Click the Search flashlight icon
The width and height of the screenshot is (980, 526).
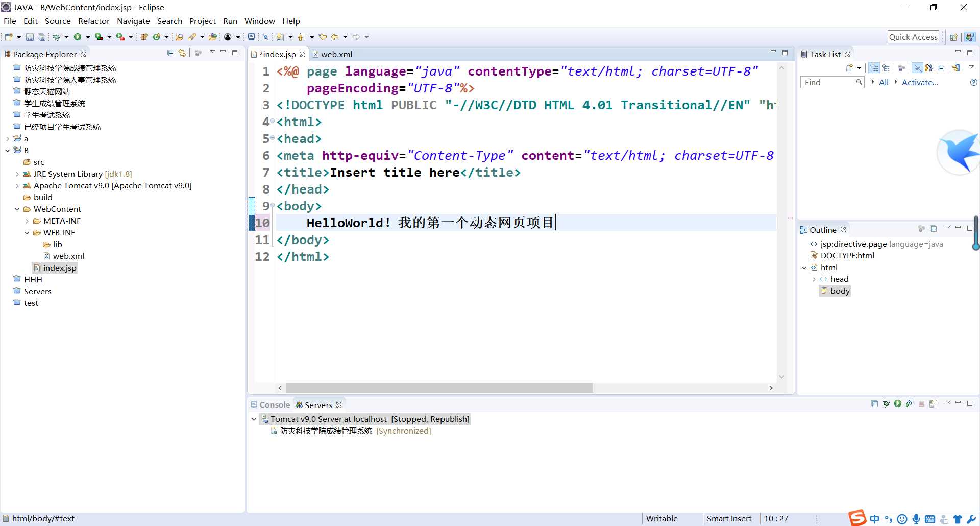pyautogui.click(x=192, y=37)
